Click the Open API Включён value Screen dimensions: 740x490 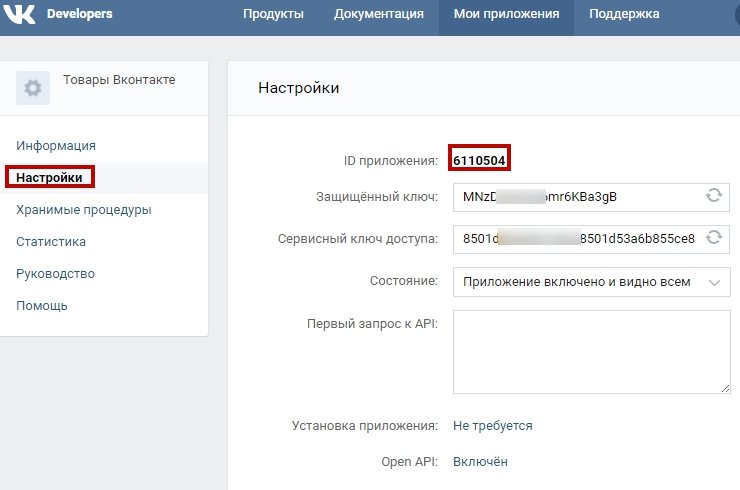tap(480, 462)
